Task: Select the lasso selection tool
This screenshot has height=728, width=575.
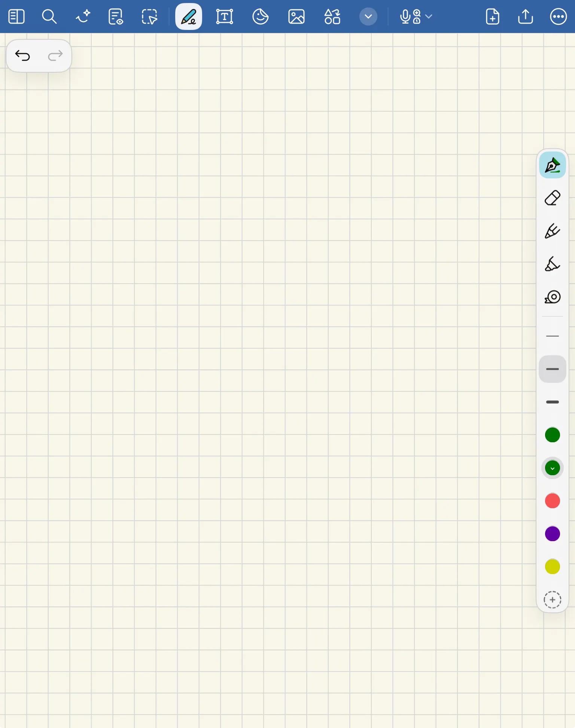Action: (x=149, y=17)
